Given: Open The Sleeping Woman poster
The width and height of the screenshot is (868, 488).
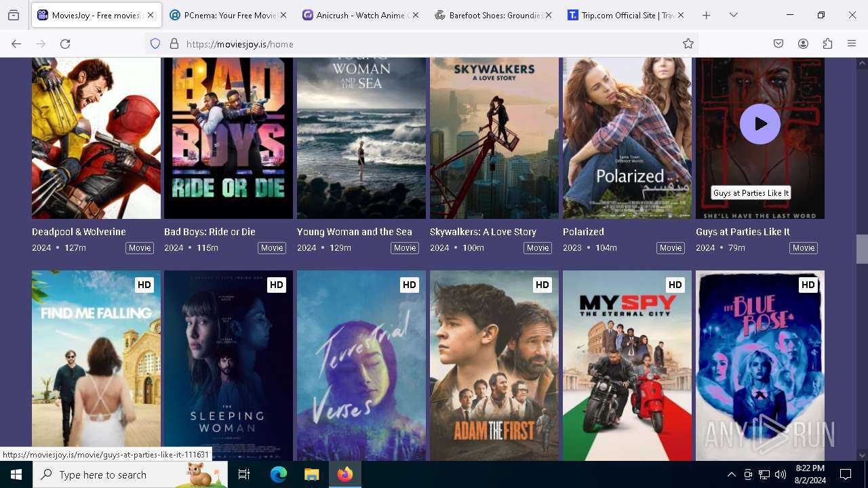Looking at the screenshot, I should [x=229, y=365].
